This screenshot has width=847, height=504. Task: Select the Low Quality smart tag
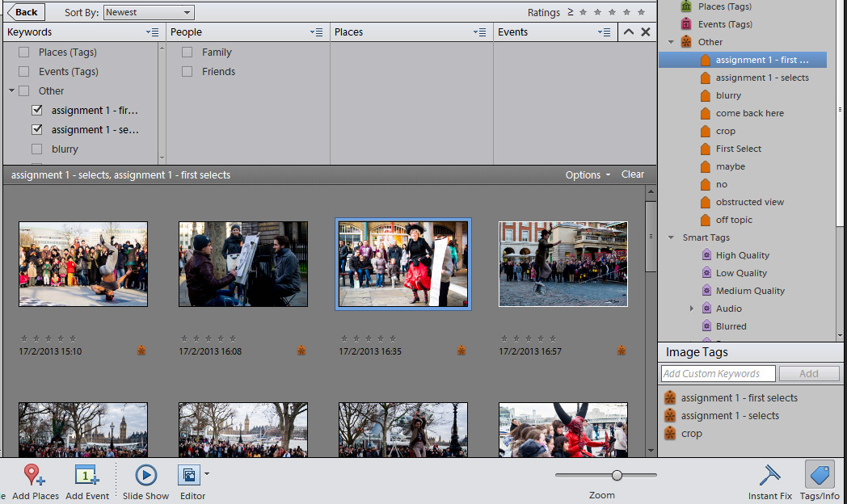741,273
